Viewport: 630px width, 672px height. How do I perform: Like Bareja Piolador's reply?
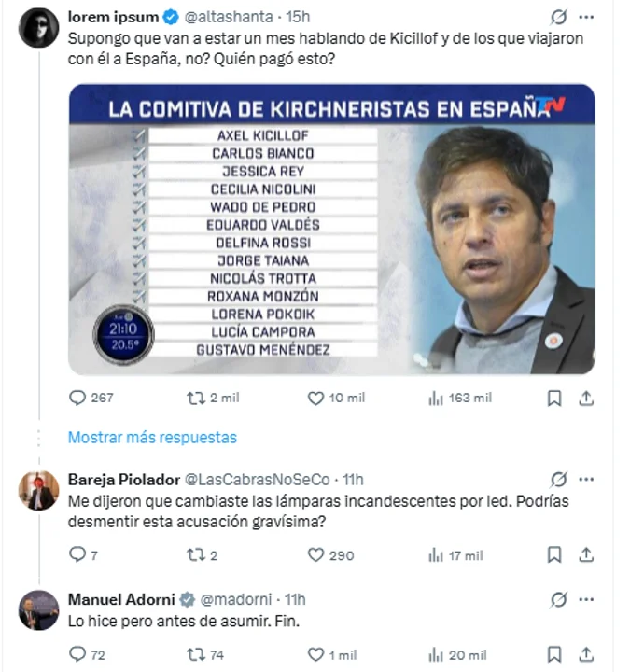coord(315,554)
